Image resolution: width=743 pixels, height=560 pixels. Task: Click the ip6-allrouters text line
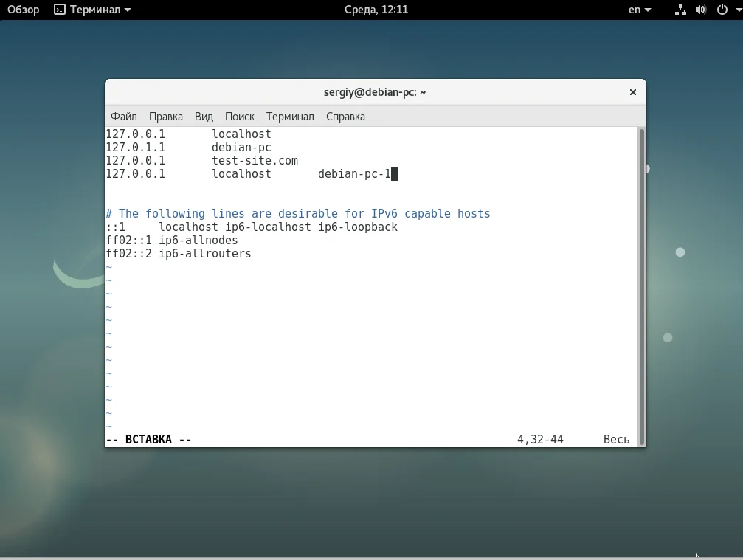(204, 254)
